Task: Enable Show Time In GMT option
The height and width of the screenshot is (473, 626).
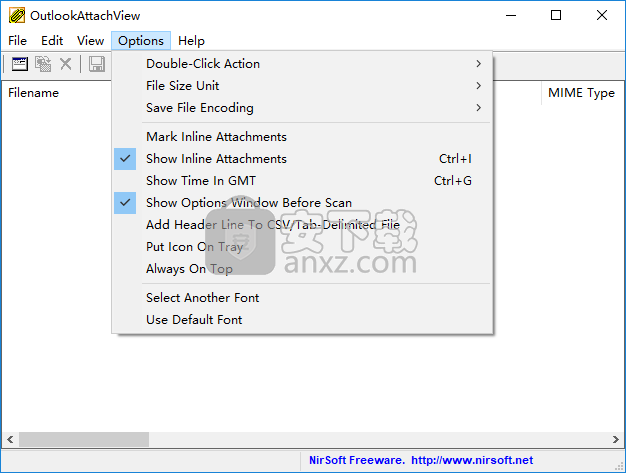Action: pos(302,181)
